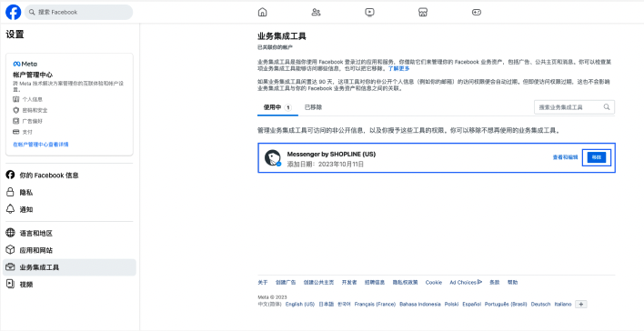Open the Friends icon in top navigation
The height and width of the screenshot is (331, 644).
(316, 13)
